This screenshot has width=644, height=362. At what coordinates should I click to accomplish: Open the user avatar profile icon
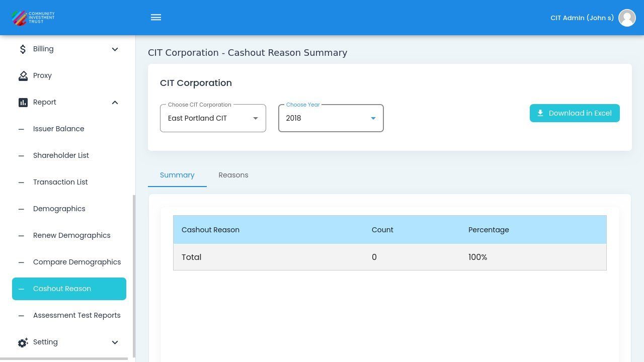pyautogui.click(x=627, y=18)
